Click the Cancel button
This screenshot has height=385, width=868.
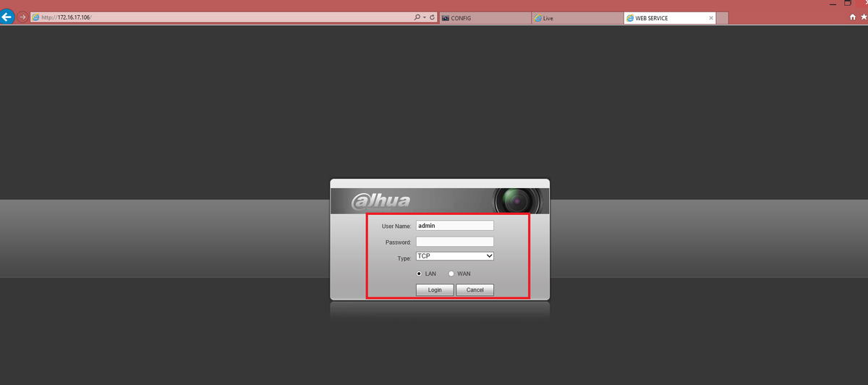point(475,289)
